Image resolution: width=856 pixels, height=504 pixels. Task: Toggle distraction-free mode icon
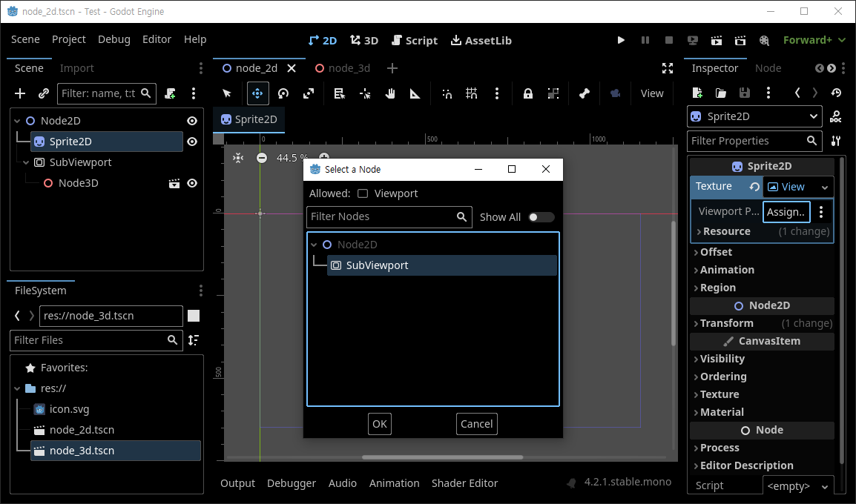point(667,68)
